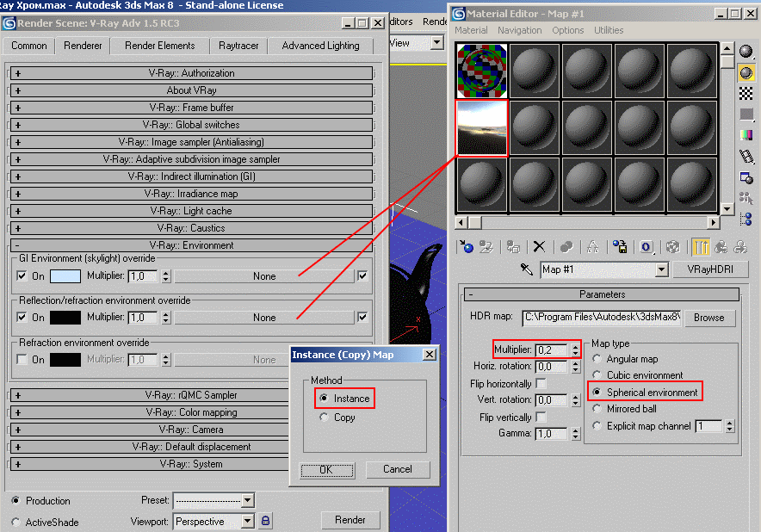
Task: Open the Viewport Perspective dropdown
Action: click(248, 522)
